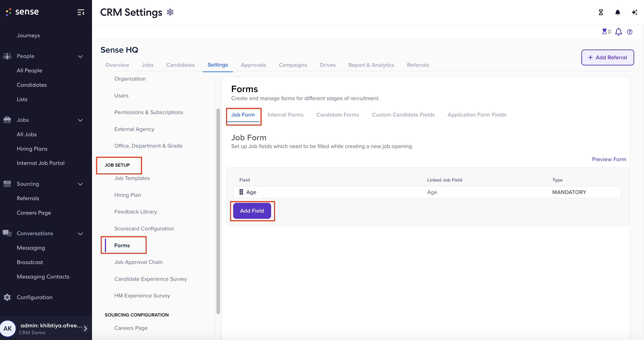Open Office, Department & Grade settings
This screenshot has height=340, width=644.
tap(148, 146)
